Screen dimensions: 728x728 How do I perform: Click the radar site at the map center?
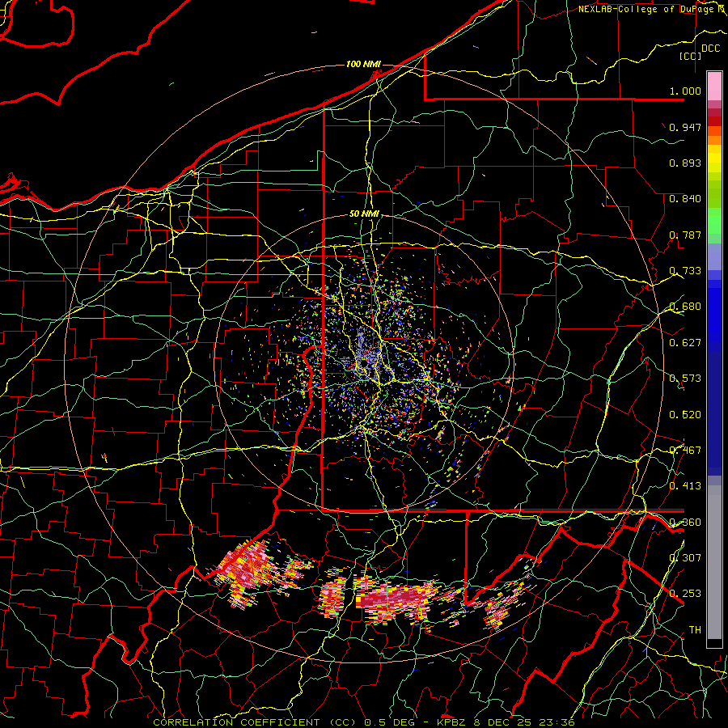(x=364, y=363)
